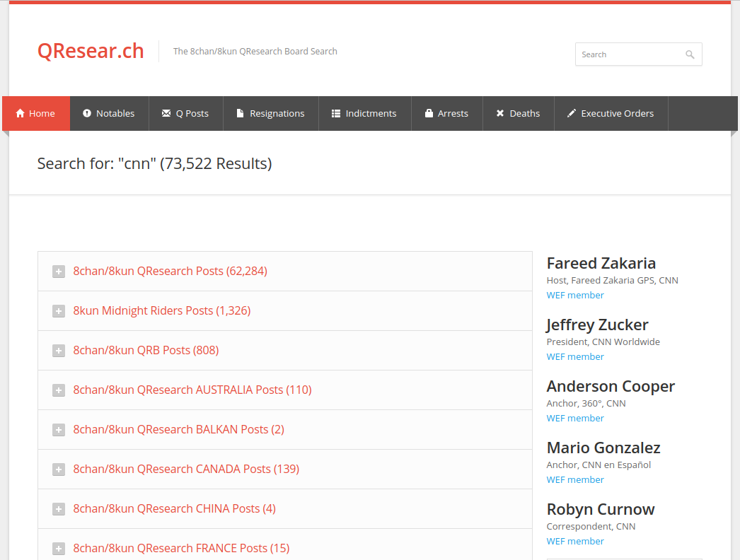
Task: Open QResearch FRANCE Posts (15) link
Action: click(x=181, y=548)
